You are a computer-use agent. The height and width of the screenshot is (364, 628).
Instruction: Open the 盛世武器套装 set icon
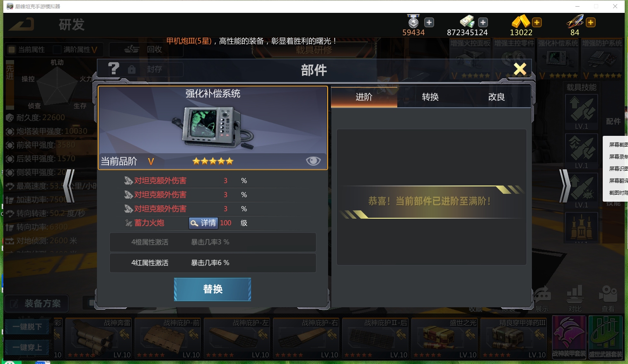click(606, 337)
